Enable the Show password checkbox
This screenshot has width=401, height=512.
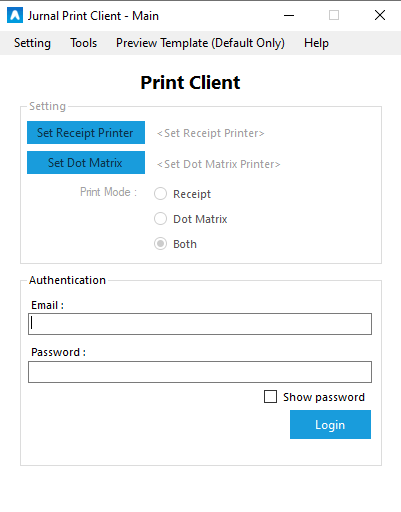coord(270,397)
